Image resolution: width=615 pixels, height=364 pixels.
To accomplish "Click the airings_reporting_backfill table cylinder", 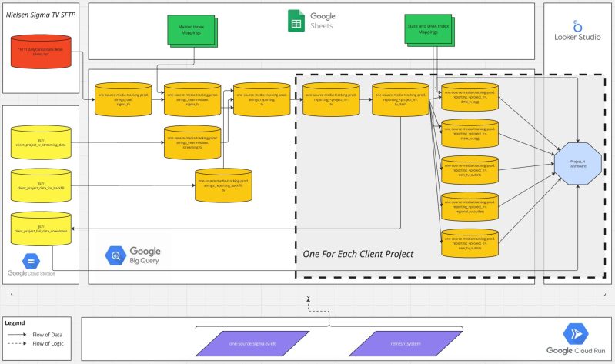I will click(x=222, y=185).
